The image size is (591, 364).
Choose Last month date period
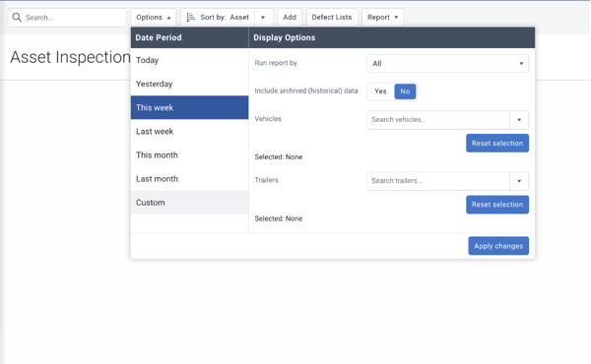click(x=189, y=179)
